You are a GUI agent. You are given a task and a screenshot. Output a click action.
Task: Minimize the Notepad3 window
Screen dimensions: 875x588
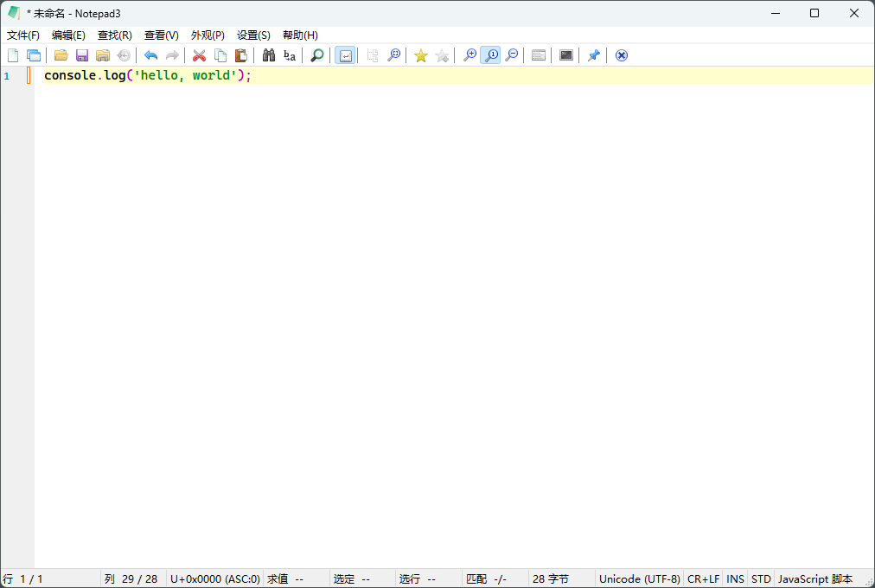(775, 13)
